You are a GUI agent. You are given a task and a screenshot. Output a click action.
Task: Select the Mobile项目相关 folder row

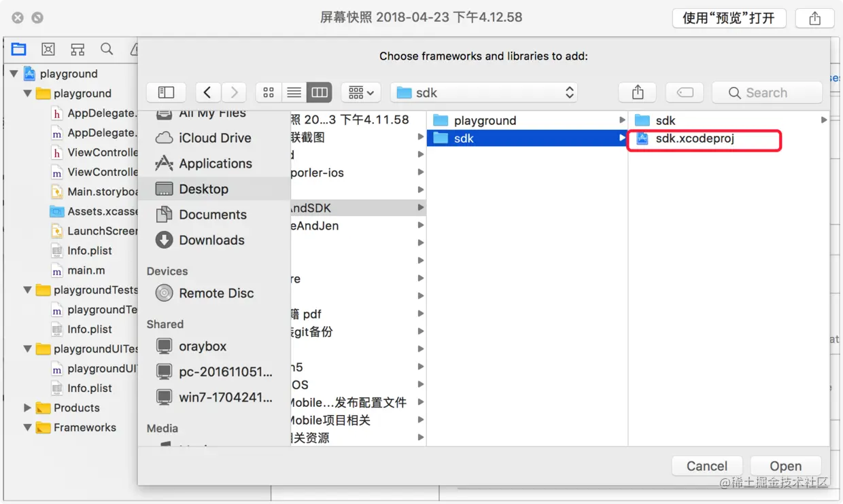[358, 420]
